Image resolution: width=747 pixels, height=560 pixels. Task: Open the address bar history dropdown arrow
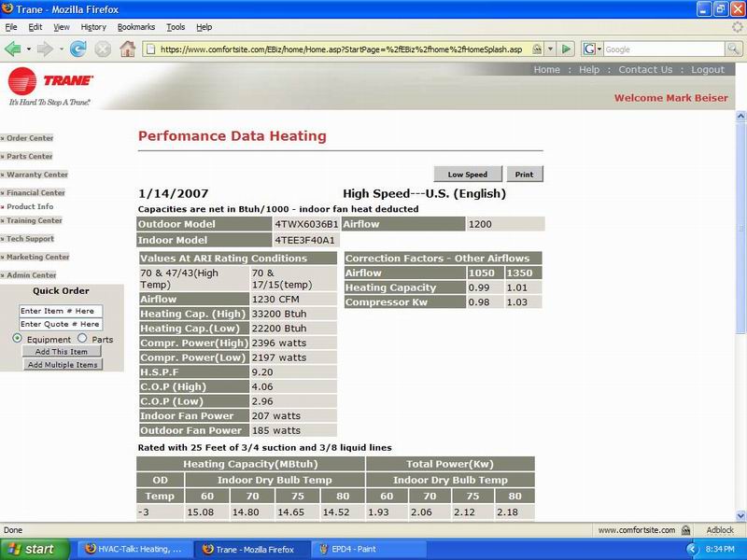pos(551,49)
